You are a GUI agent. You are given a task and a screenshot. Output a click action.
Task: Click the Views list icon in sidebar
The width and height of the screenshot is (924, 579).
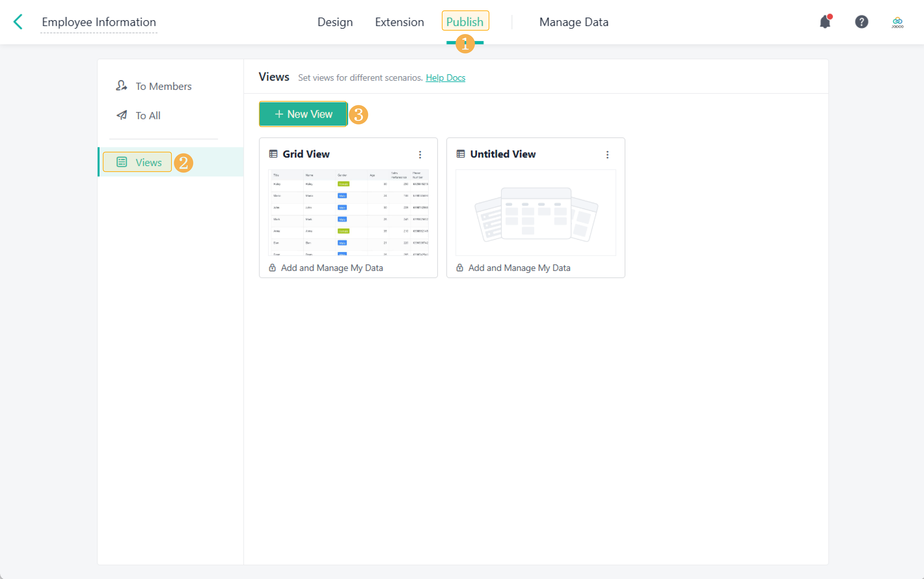coord(122,162)
